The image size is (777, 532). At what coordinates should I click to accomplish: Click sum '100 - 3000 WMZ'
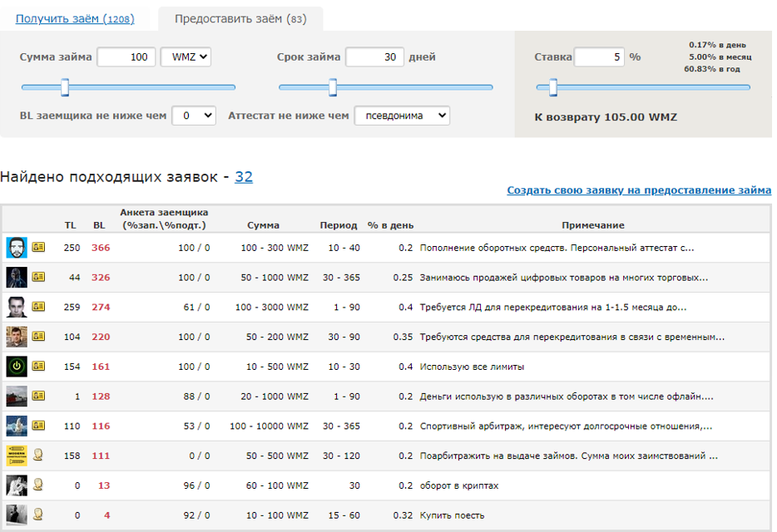(x=272, y=307)
